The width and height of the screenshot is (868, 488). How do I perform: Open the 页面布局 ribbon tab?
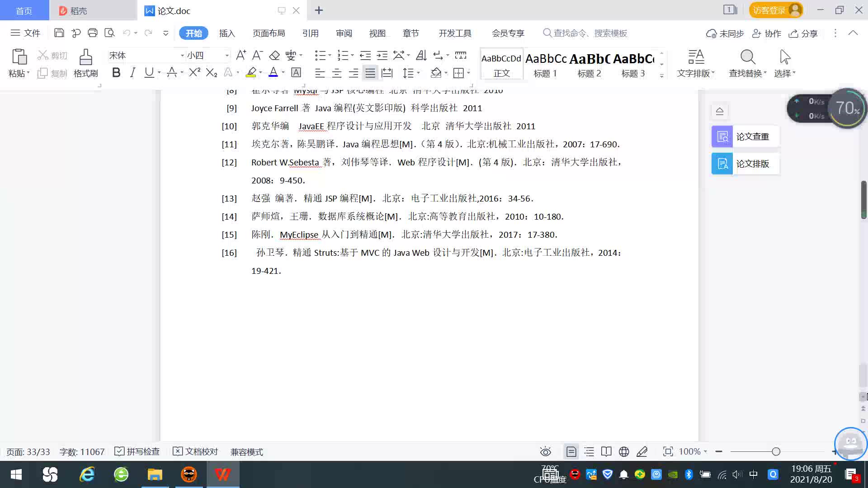click(x=269, y=33)
